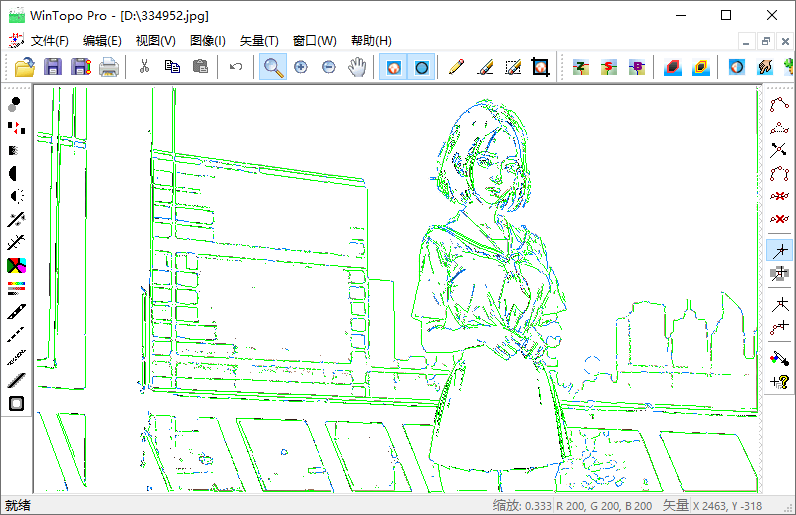Click the dashed diagonal line tool

click(16, 335)
